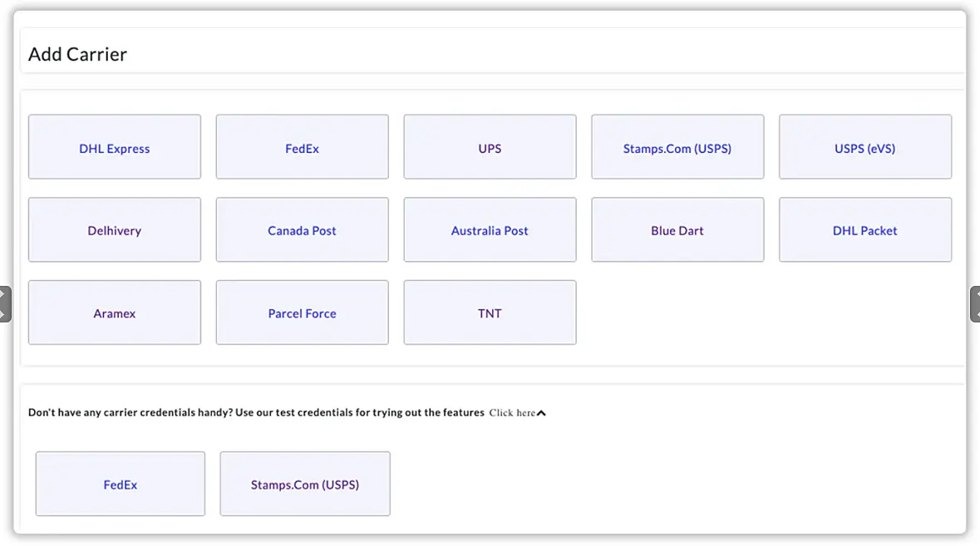Viewport: 980px width, 546px height.
Task: Pick the Blue Dart carrier
Action: pyautogui.click(x=677, y=230)
